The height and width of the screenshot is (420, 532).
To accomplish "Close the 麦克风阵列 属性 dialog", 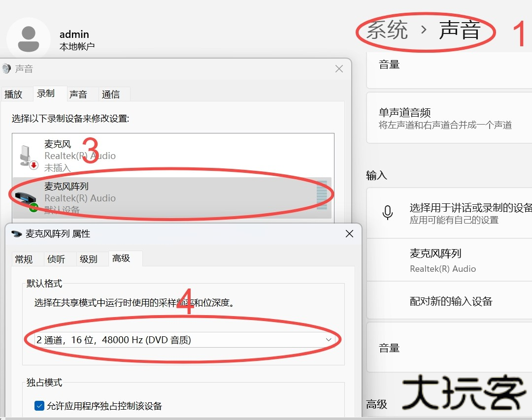I will tap(349, 234).
